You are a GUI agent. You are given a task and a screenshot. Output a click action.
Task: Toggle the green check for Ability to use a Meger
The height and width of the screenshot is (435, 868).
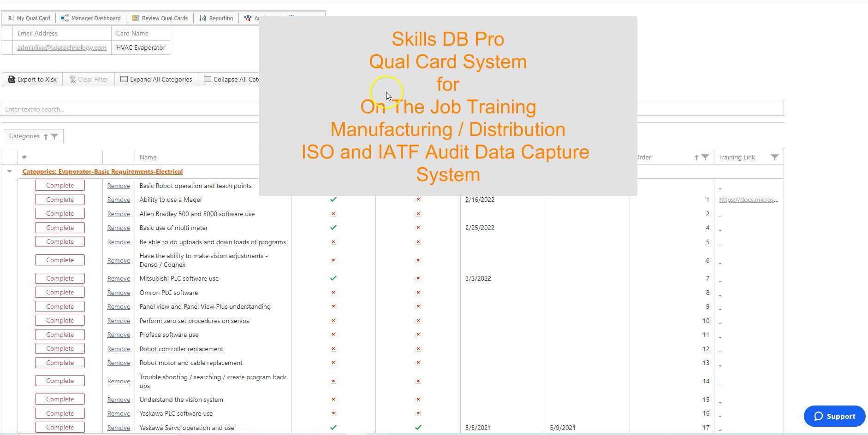[333, 200]
